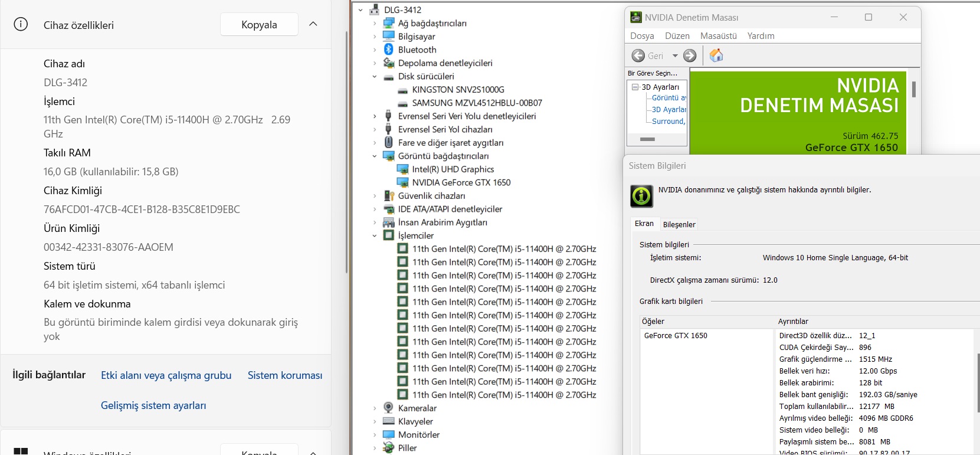Expand the Ağ bağdaştırıcıları node
This screenshot has width=980, height=455.
click(375, 23)
